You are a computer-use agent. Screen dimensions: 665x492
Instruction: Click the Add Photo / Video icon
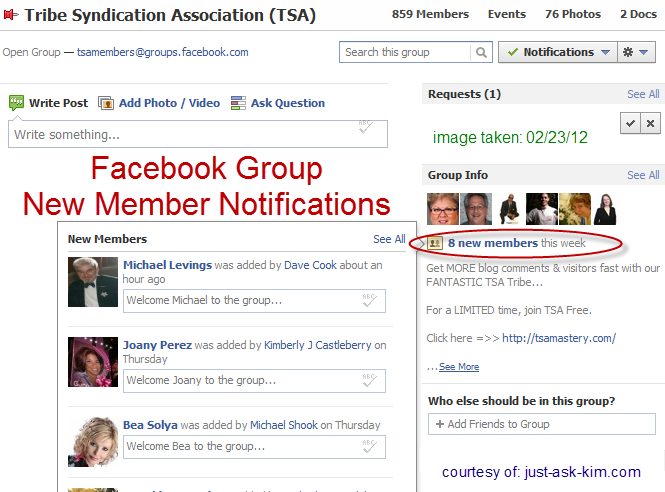click(106, 103)
